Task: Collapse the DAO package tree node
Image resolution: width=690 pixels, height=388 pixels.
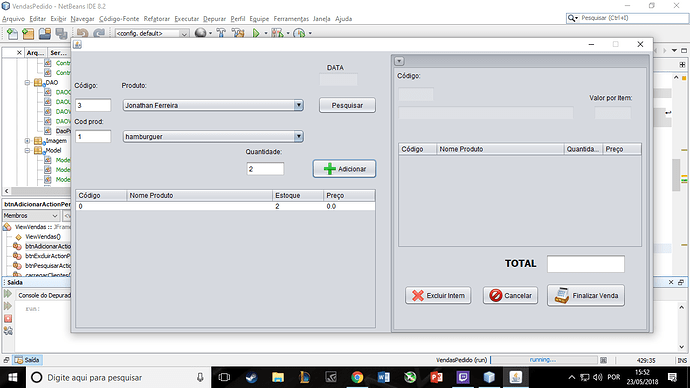Action: [x=27, y=83]
